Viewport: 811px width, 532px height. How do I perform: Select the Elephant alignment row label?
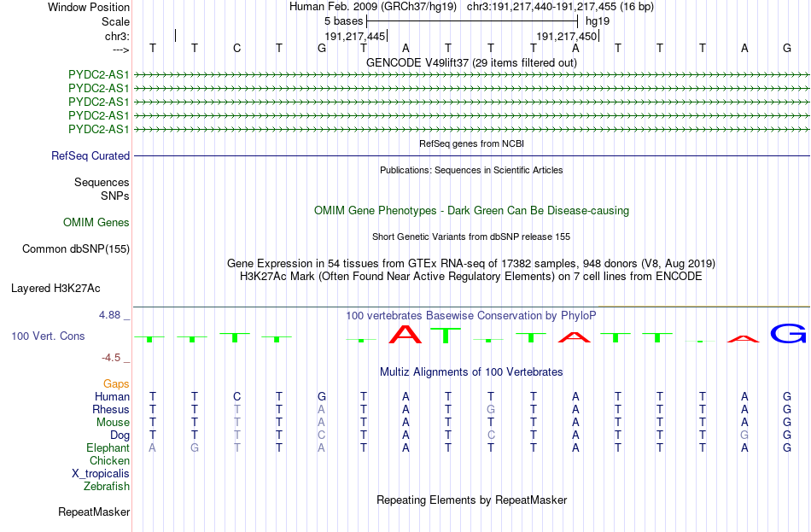(x=108, y=448)
